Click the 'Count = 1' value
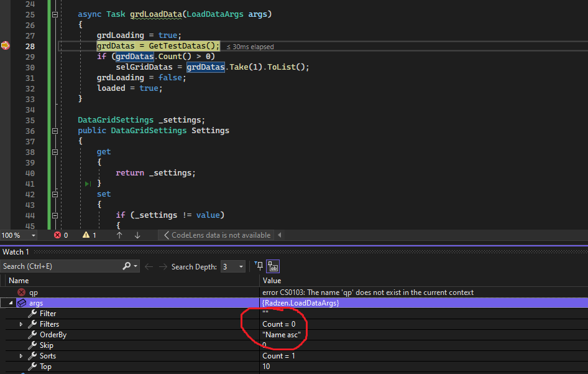The width and height of the screenshot is (588, 374). point(278,355)
